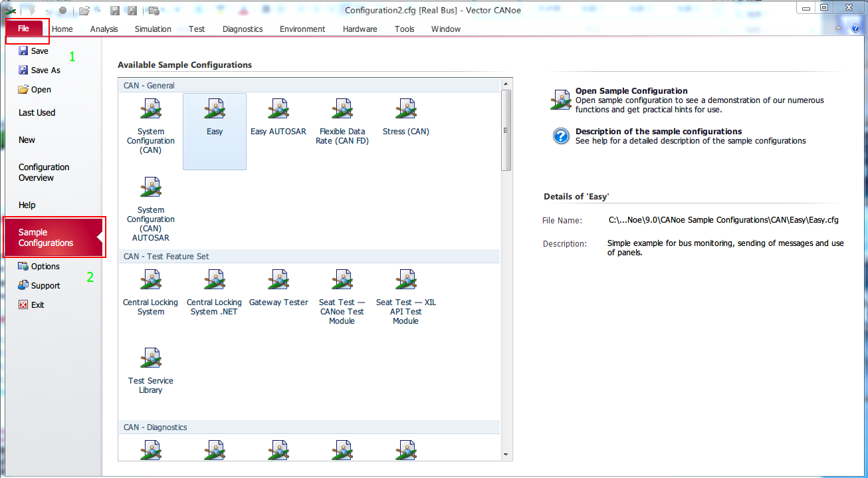Open Description of the sample configurations help
Screen dimensions: 868x478
(658, 132)
